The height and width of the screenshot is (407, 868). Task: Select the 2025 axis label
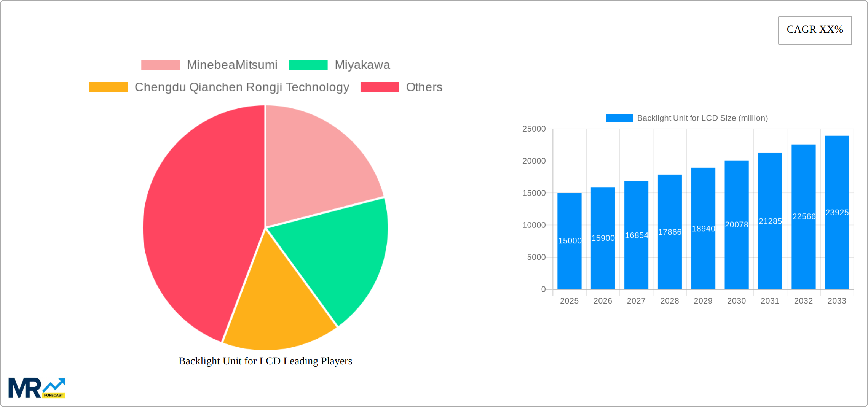[569, 300]
